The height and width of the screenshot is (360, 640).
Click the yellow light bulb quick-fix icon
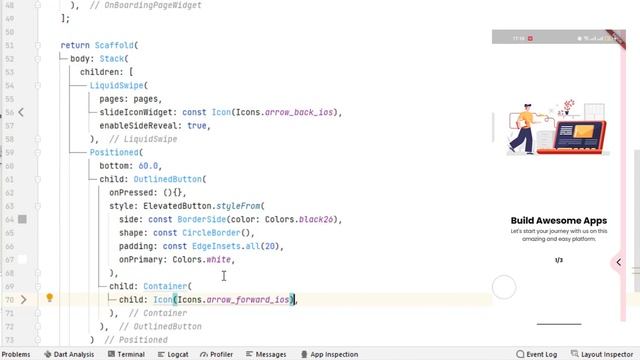tap(50, 298)
